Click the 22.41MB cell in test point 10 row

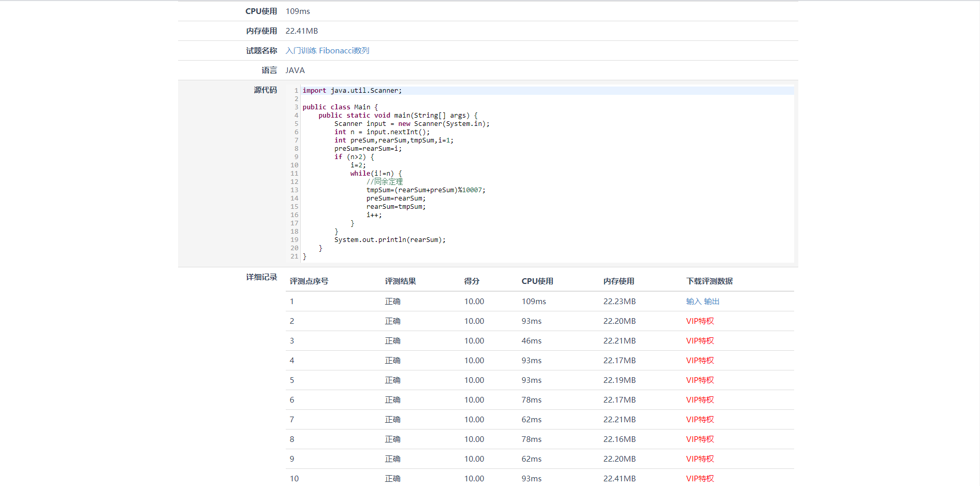pos(619,479)
